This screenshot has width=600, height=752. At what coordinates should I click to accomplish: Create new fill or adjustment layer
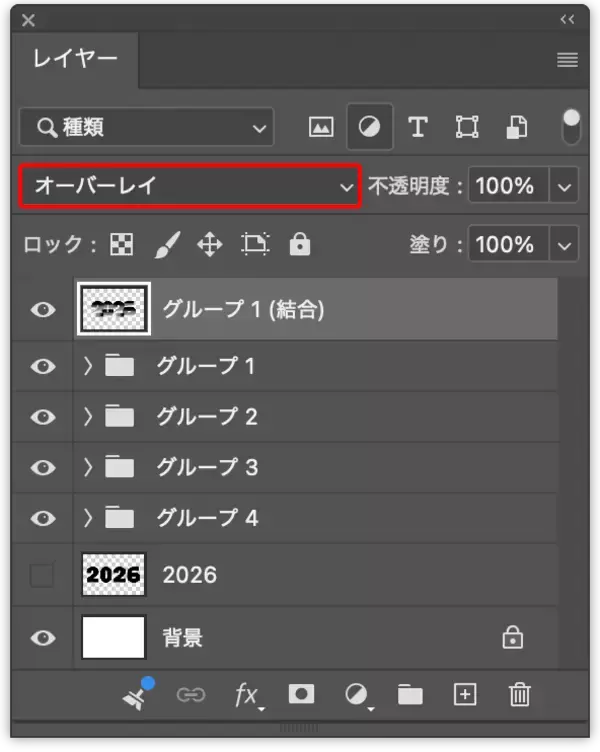358,695
